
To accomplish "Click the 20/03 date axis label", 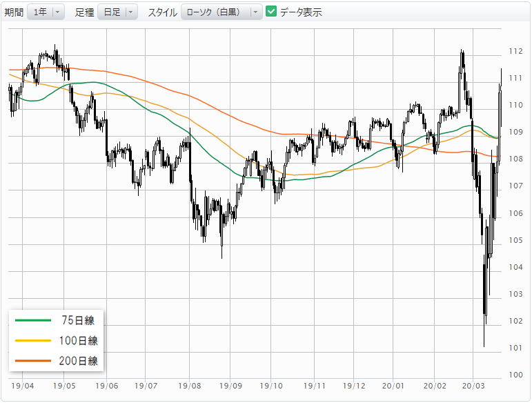I will click(x=473, y=386).
